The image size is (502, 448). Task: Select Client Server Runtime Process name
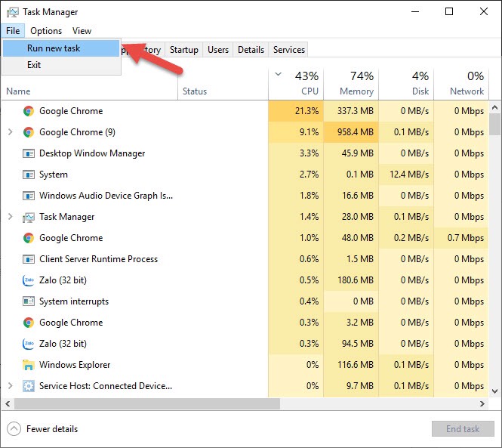pos(99,259)
